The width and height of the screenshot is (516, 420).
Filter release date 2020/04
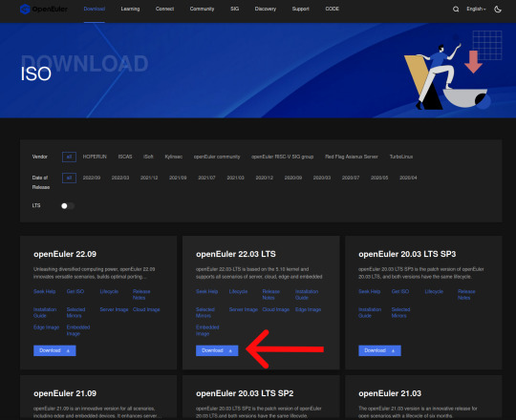tap(408, 178)
